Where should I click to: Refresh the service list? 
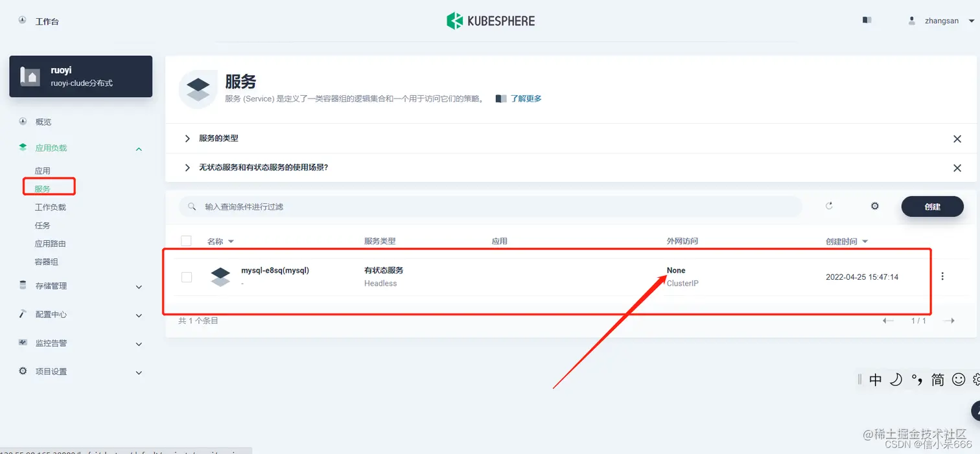click(x=829, y=205)
